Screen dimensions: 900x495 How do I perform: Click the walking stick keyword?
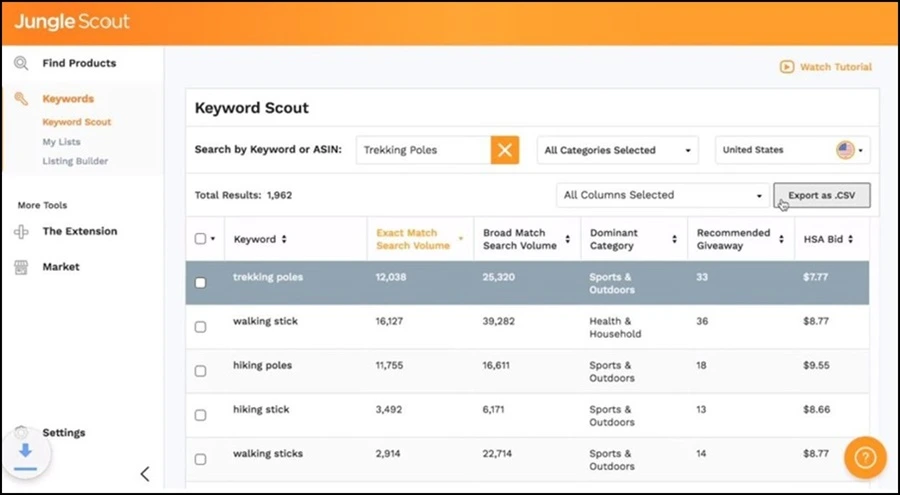click(265, 322)
